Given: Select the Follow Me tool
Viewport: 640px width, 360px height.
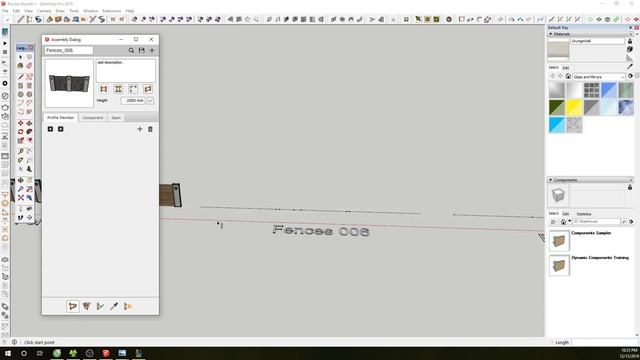Looking at the screenshot, I should pyautogui.click(x=29, y=132).
